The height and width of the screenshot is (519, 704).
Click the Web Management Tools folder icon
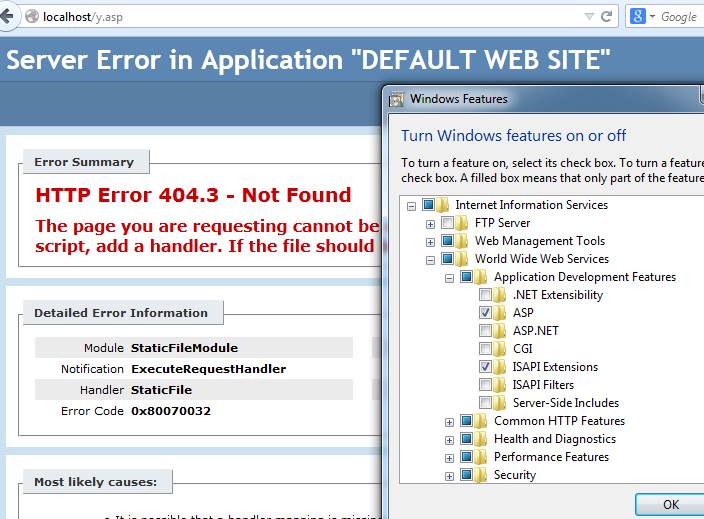point(461,241)
